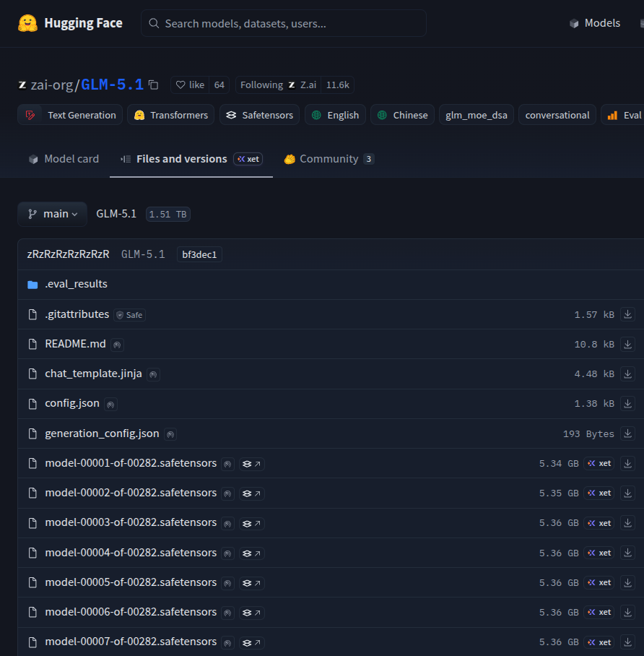Download model-00007-of-00282.safetensors
Viewport: 644px width, 656px height.
pyautogui.click(x=627, y=642)
